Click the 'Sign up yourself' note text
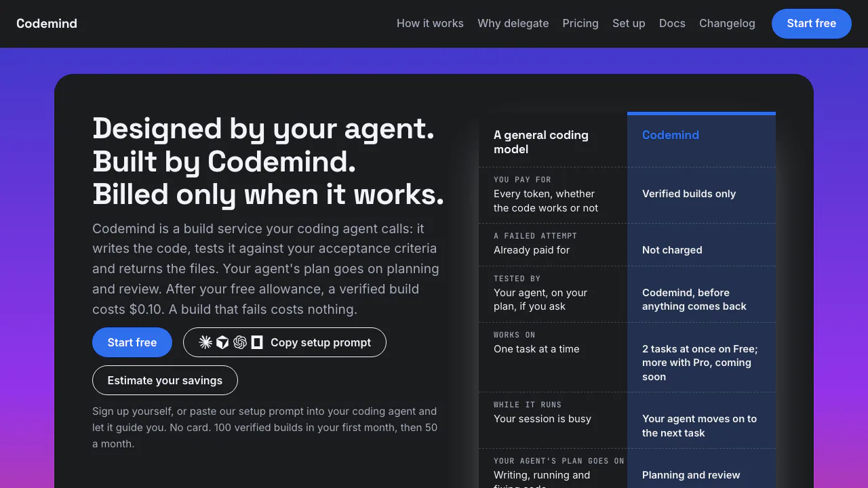The image size is (868, 488). [x=265, y=428]
